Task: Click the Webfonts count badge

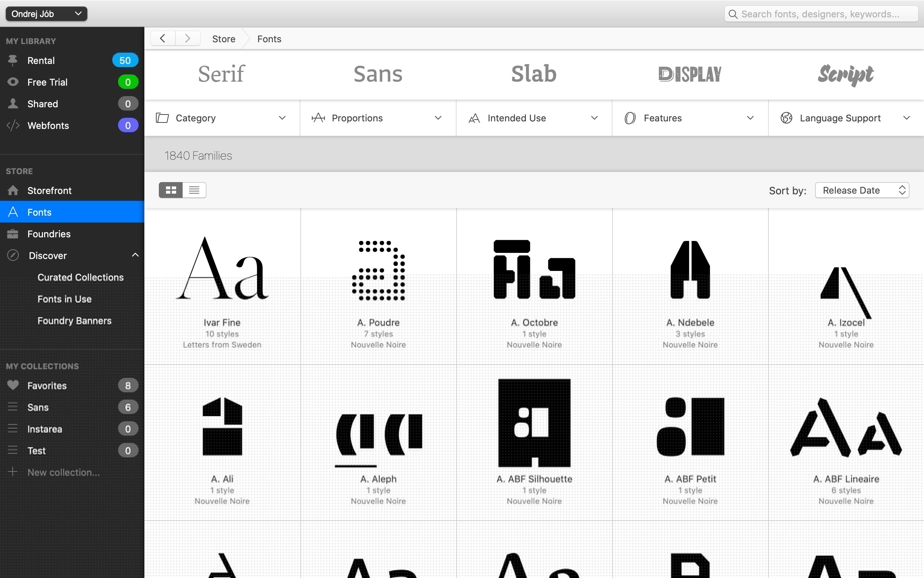Action: coord(128,125)
